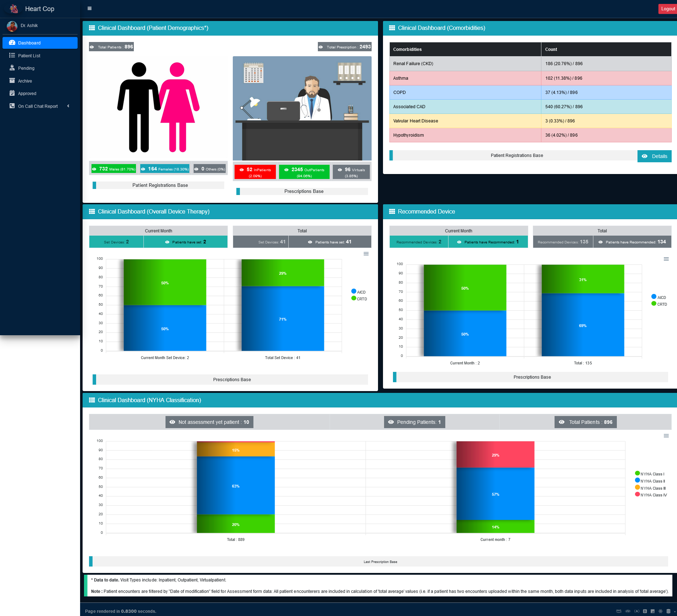Click the Pending sidebar icon
The image size is (677, 616).
click(12, 68)
